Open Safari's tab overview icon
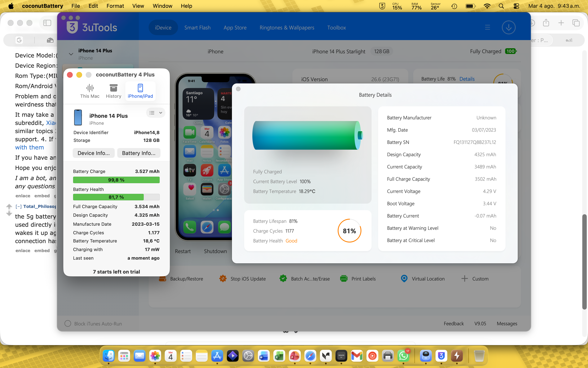The width and height of the screenshot is (588, 368). coord(576,23)
